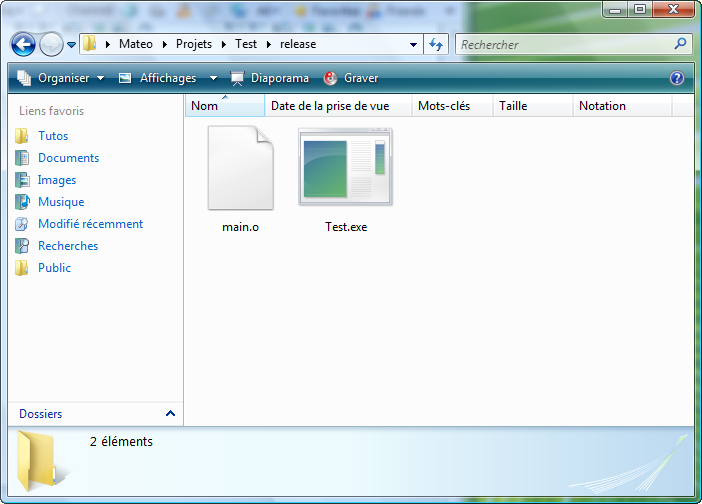Open the Tutos favorite link

53,136
